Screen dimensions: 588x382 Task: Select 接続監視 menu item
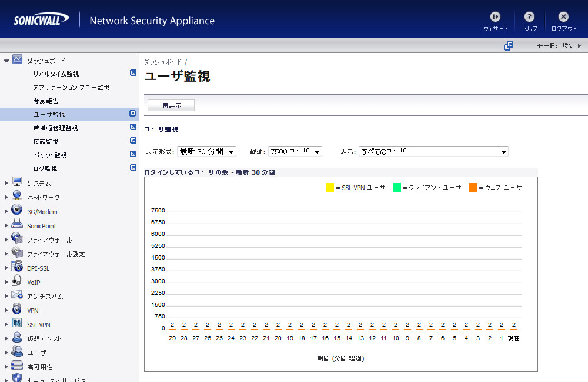click(x=46, y=141)
